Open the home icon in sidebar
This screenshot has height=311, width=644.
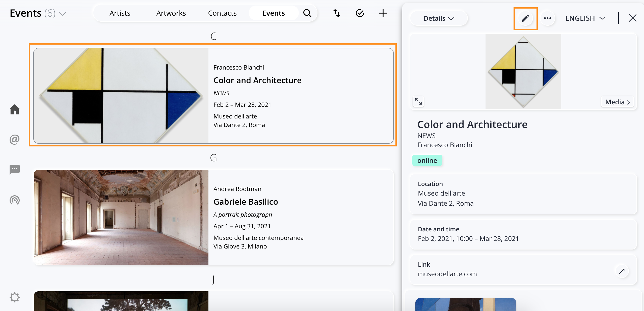(x=15, y=109)
